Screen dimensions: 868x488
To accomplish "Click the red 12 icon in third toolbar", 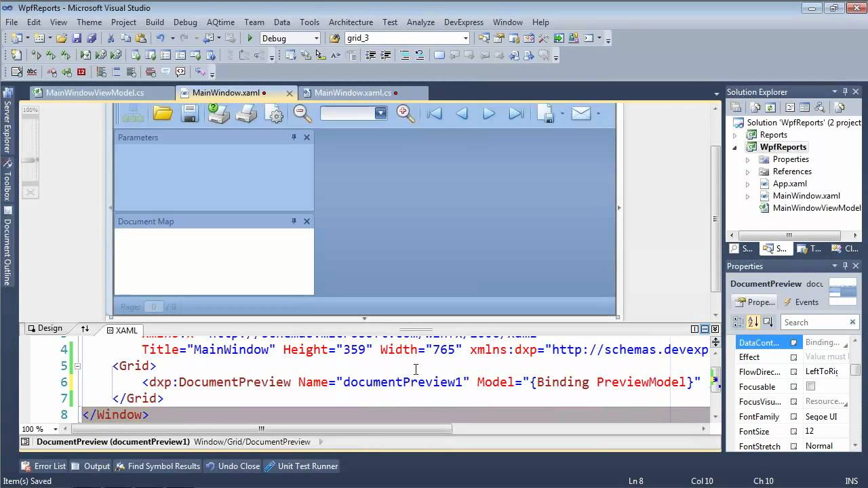I will tap(81, 72).
